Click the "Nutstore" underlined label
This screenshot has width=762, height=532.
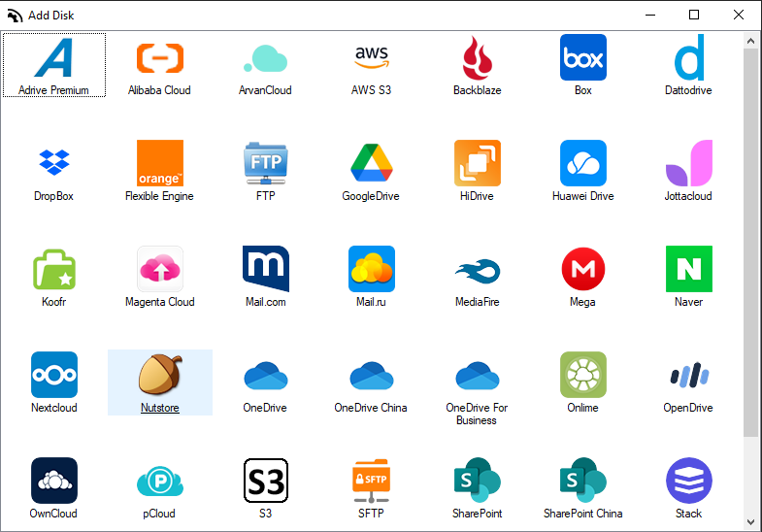pos(160,408)
